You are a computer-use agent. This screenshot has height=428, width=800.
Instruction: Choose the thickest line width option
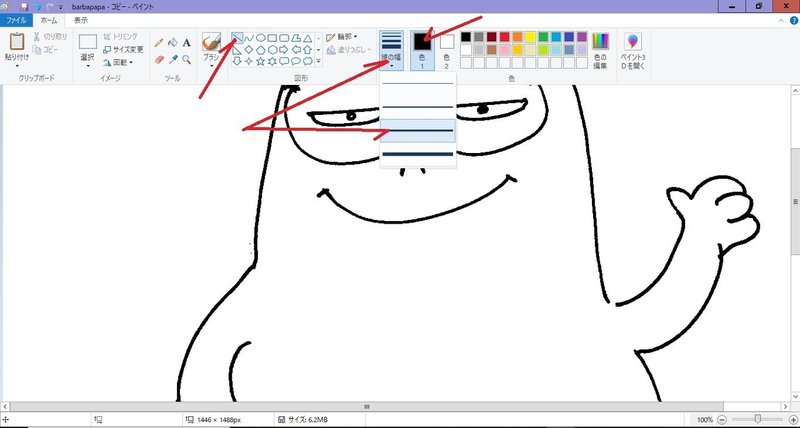point(418,154)
